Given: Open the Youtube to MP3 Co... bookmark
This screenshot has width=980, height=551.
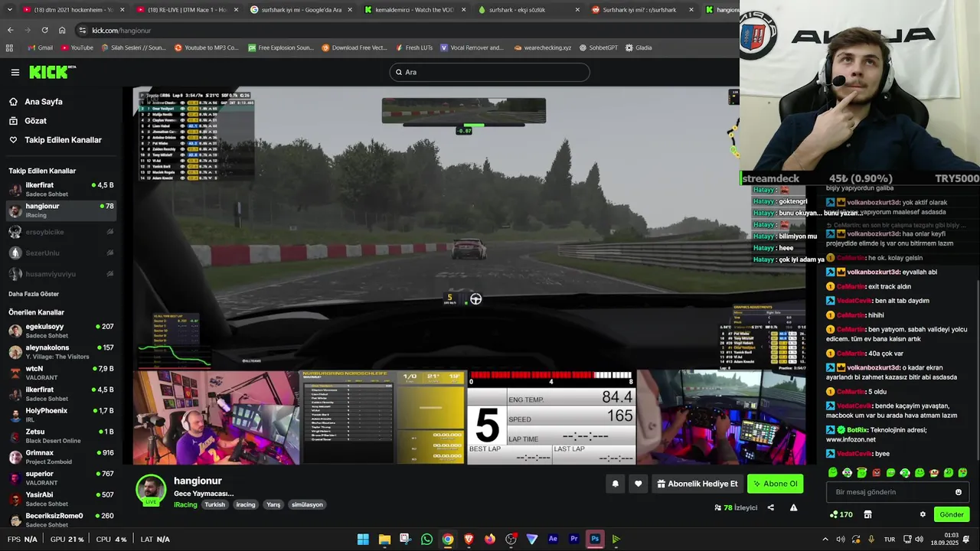Looking at the screenshot, I should pos(207,47).
